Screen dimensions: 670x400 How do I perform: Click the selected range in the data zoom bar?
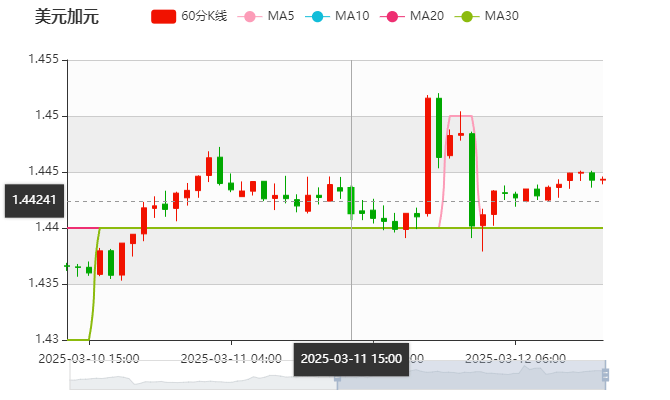(x=471, y=375)
